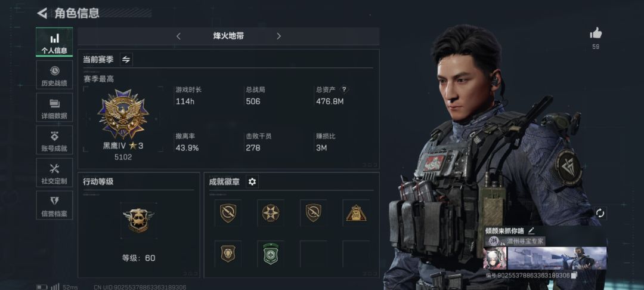
Task: Open the 信誉档案 section
Action: click(54, 205)
